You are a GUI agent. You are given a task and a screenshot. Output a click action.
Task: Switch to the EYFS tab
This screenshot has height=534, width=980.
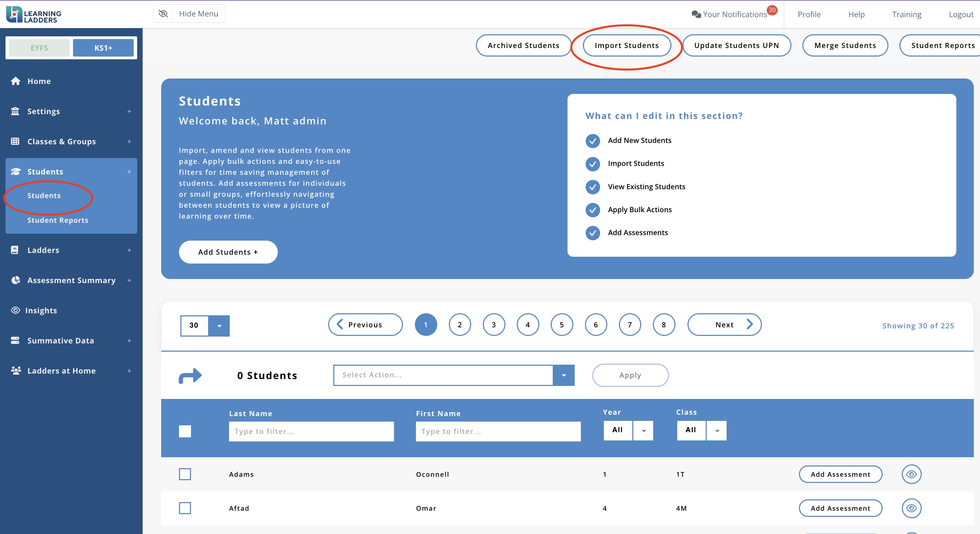[x=39, y=48]
